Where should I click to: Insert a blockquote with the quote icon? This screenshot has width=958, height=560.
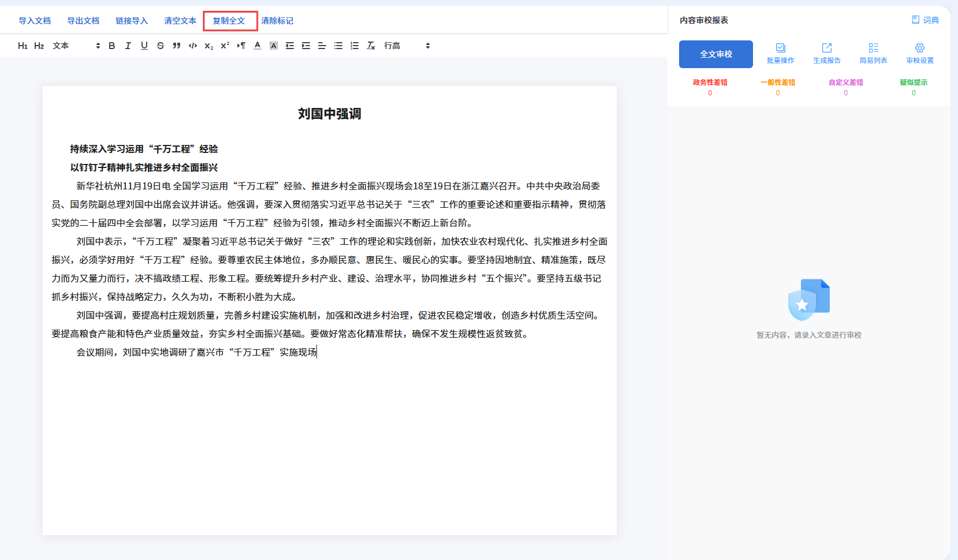[177, 46]
